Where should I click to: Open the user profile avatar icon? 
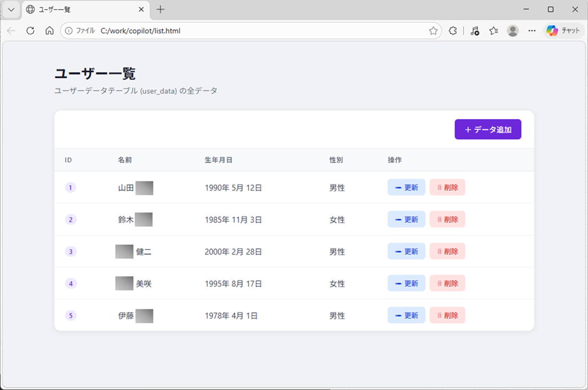[x=513, y=31]
